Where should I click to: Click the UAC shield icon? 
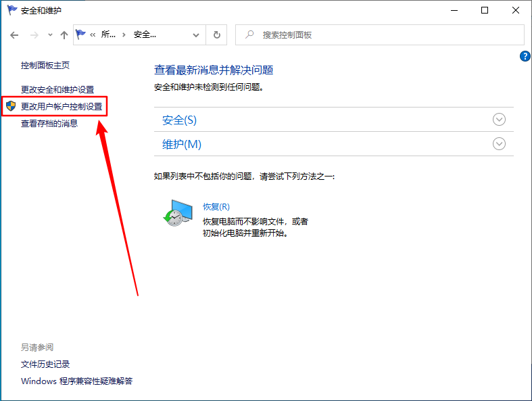tap(11, 106)
